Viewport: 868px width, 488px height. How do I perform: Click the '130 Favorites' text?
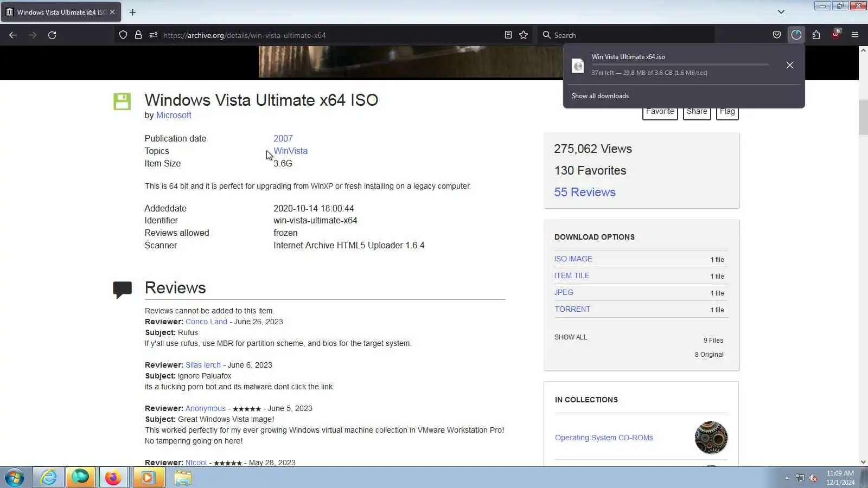pyautogui.click(x=590, y=170)
